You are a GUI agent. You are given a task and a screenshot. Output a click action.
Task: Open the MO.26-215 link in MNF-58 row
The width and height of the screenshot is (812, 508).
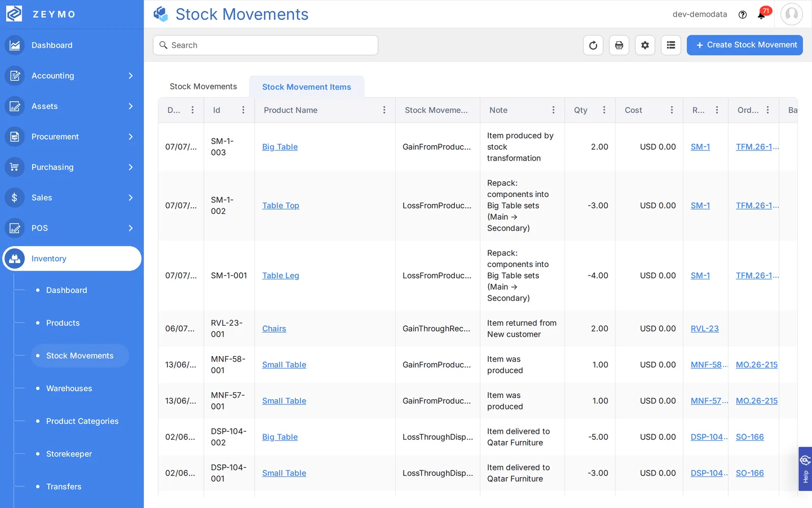click(757, 365)
